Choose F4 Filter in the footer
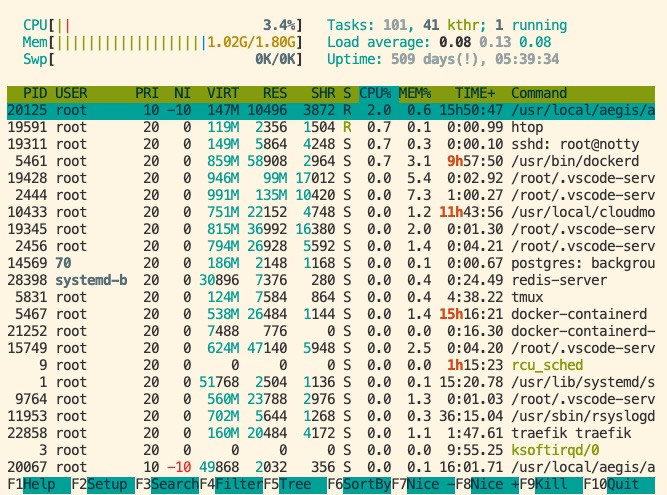The height and width of the screenshot is (495, 667). (x=231, y=484)
